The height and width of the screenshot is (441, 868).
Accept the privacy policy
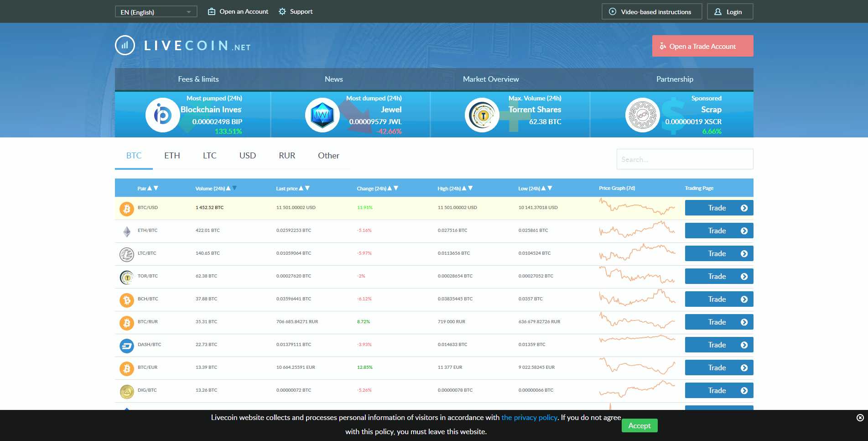point(639,425)
